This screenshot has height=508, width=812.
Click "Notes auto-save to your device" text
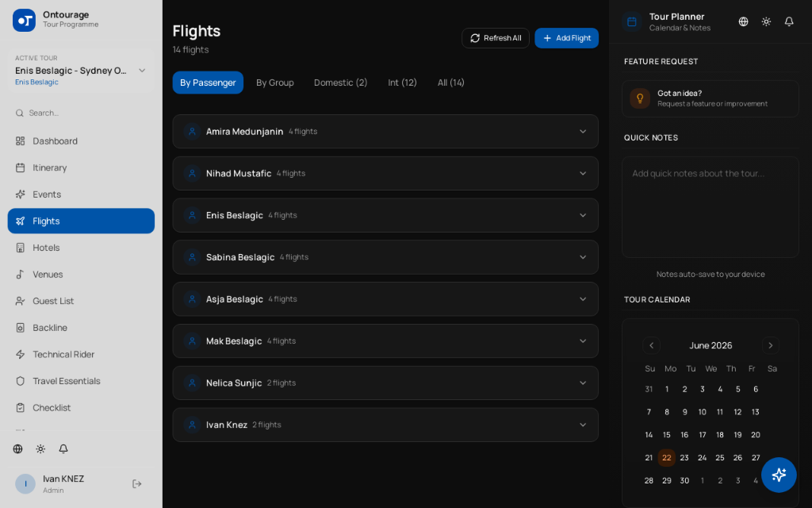click(x=710, y=274)
